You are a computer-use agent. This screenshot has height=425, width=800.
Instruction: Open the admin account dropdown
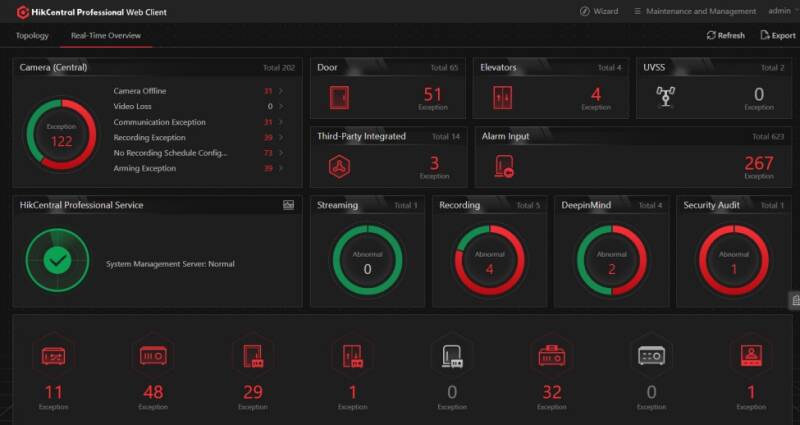pos(783,11)
